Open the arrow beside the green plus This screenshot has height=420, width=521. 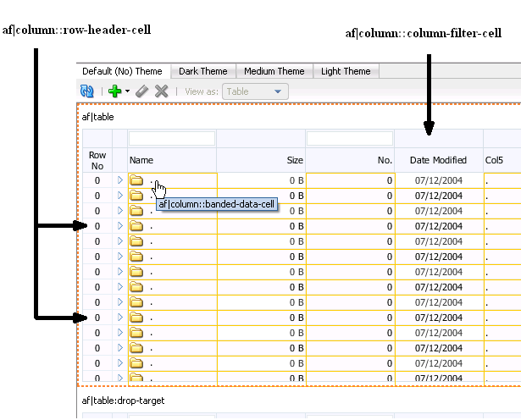pos(127,91)
